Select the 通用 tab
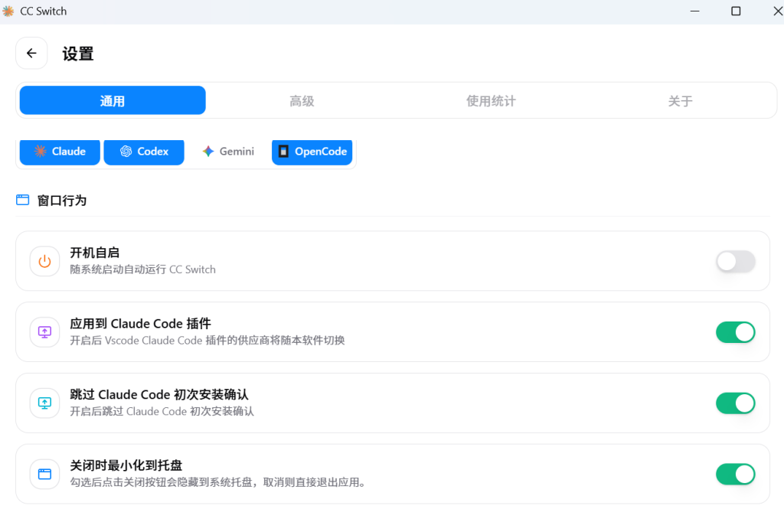The image size is (784, 532). coord(113,101)
